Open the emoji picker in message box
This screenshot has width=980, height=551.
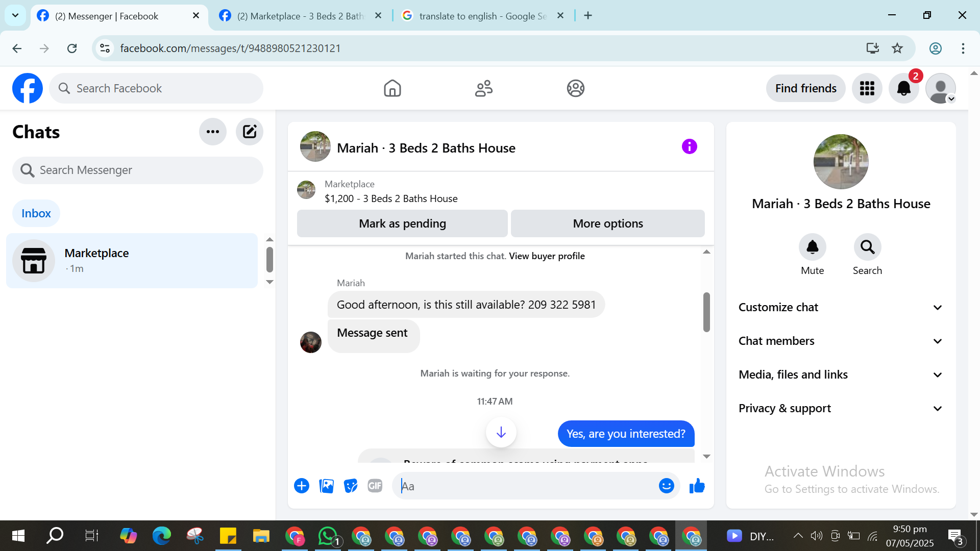coord(666,486)
